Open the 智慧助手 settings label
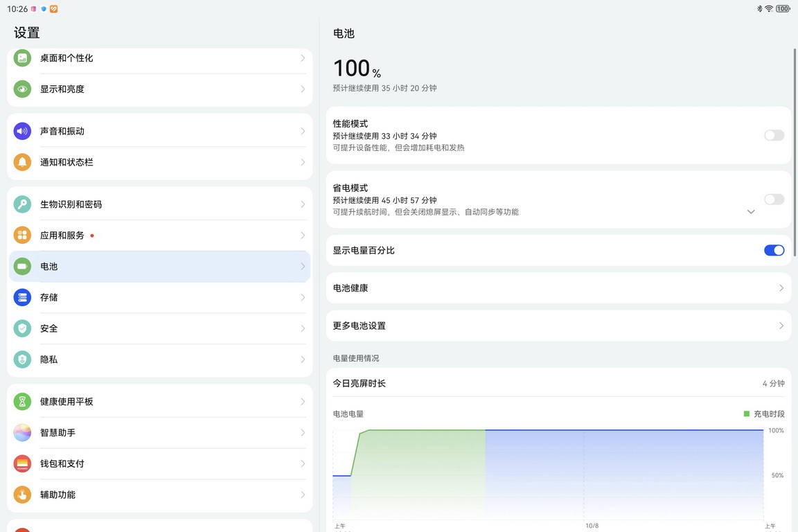Viewport: 798px width, 532px height. [x=58, y=433]
